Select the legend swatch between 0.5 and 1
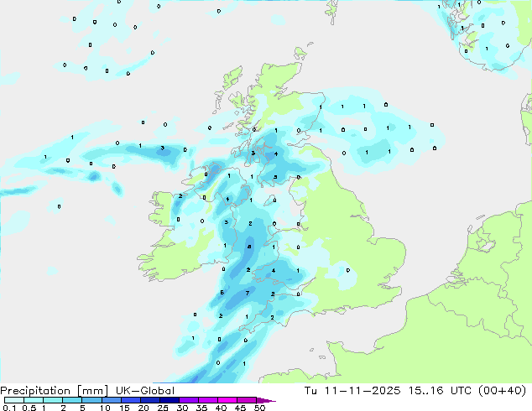The width and height of the screenshot is (532, 411). [34, 400]
